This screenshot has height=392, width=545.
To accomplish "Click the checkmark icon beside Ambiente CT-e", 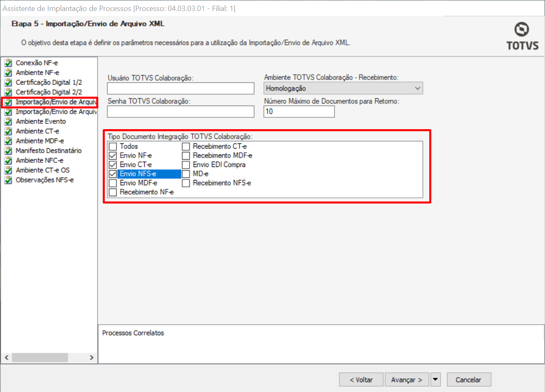I will [8, 131].
